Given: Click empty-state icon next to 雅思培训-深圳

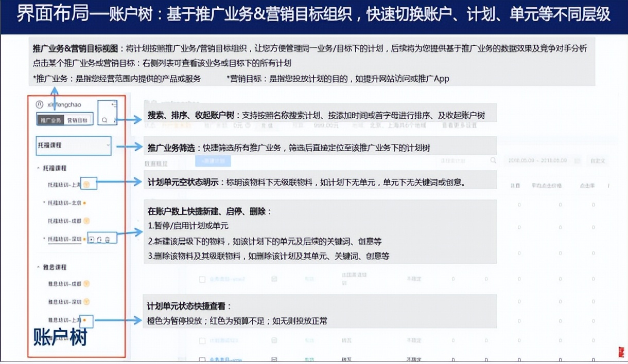Looking at the screenshot, I should coord(87,301).
